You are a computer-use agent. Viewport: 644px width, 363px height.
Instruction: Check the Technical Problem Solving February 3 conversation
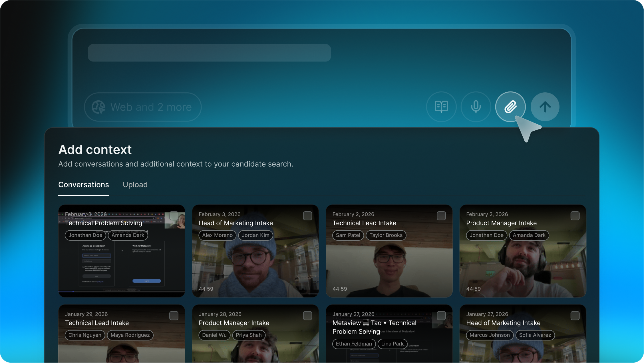tap(174, 216)
